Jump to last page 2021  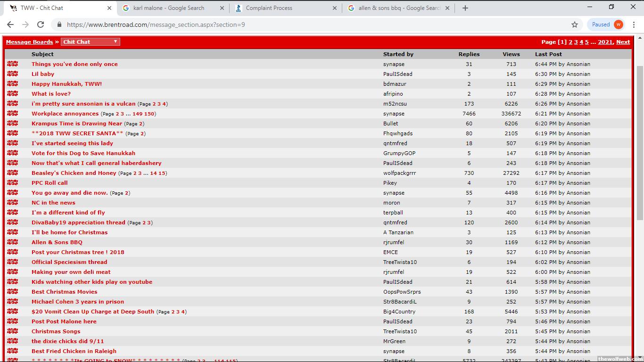pos(605,42)
